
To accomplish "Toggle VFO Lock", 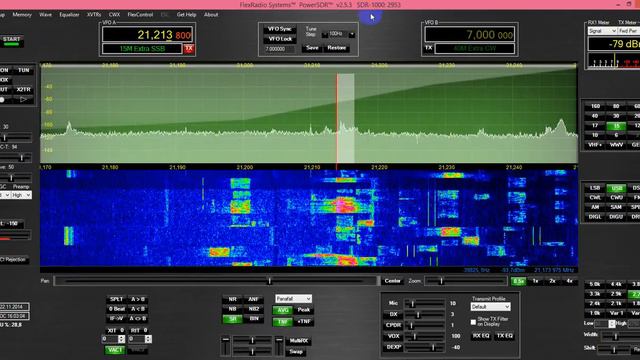I will click(x=280, y=39).
